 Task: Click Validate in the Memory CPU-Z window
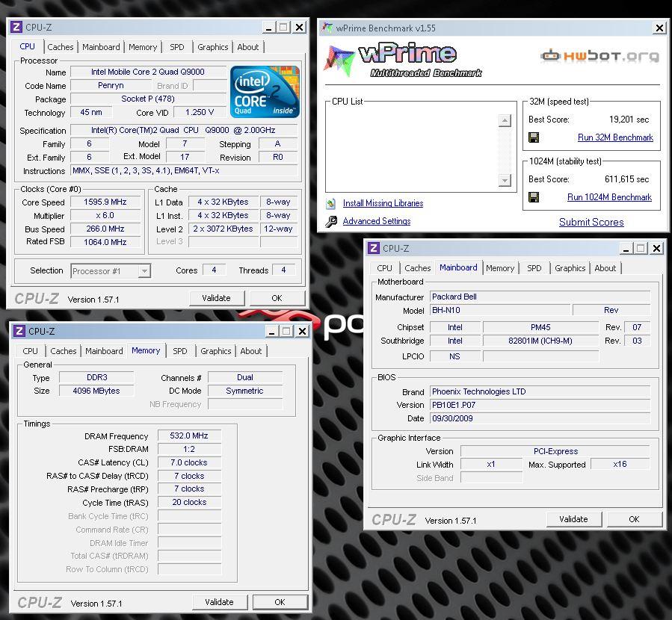click(x=220, y=602)
